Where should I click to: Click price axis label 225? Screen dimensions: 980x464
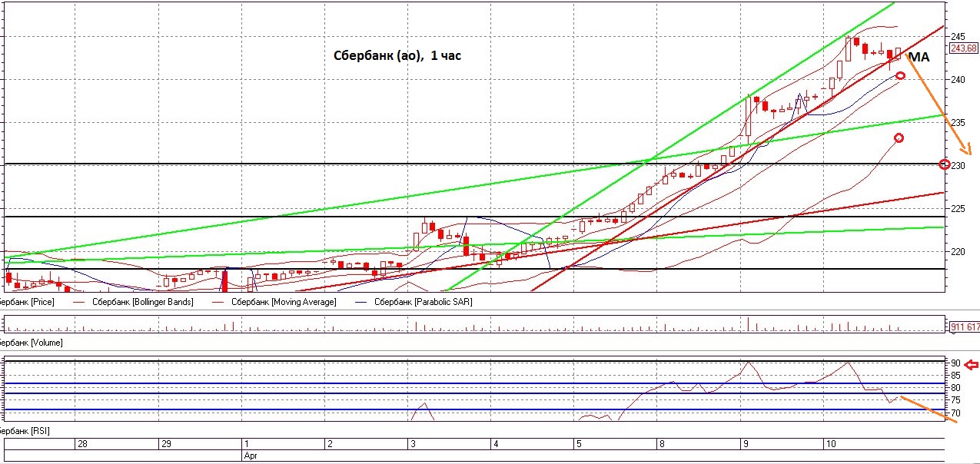tap(958, 208)
